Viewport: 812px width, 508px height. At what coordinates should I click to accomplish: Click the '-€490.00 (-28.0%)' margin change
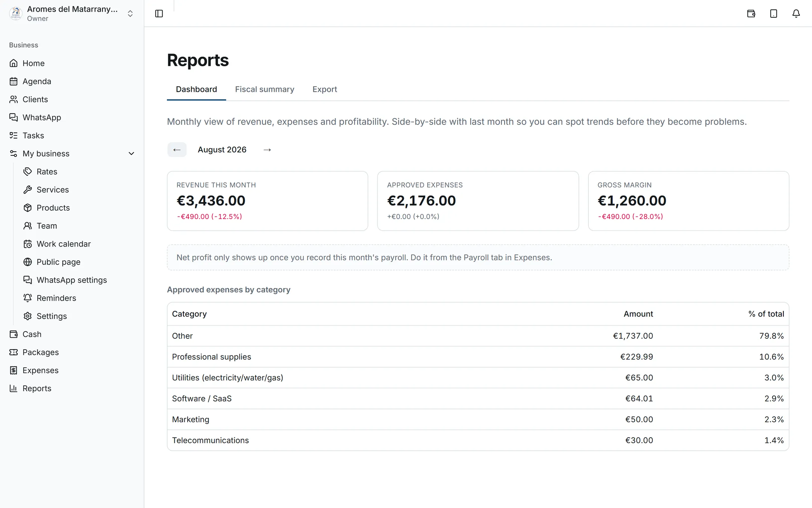630,217
